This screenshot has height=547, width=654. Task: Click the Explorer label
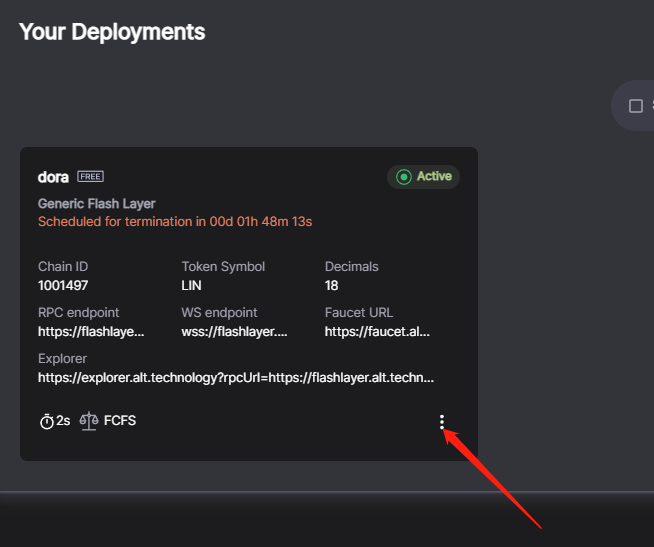pyautogui.click(x=63, y=358)
